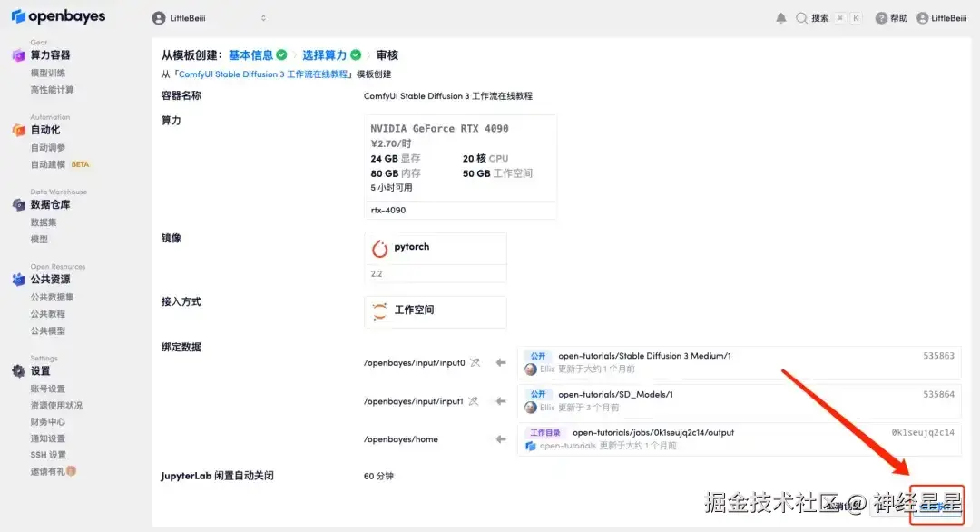Open the LittleBeiii user menu at top right
Screen dimensions: 980x532
tap(941, 18)
